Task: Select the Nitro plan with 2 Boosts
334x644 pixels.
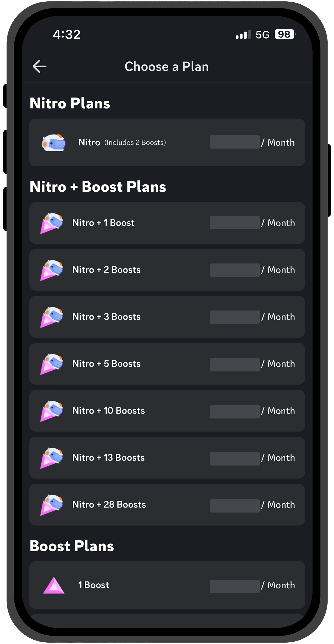Action: 167,143
